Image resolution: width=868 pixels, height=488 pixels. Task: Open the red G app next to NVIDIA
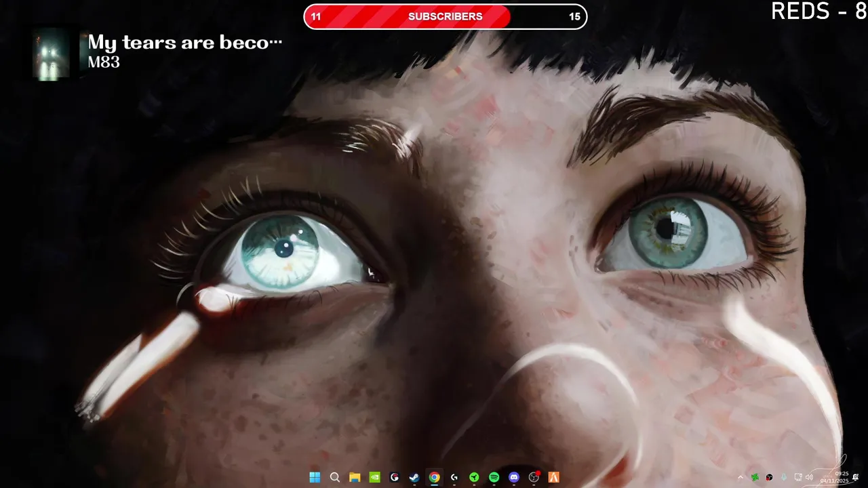click(394, 477)
